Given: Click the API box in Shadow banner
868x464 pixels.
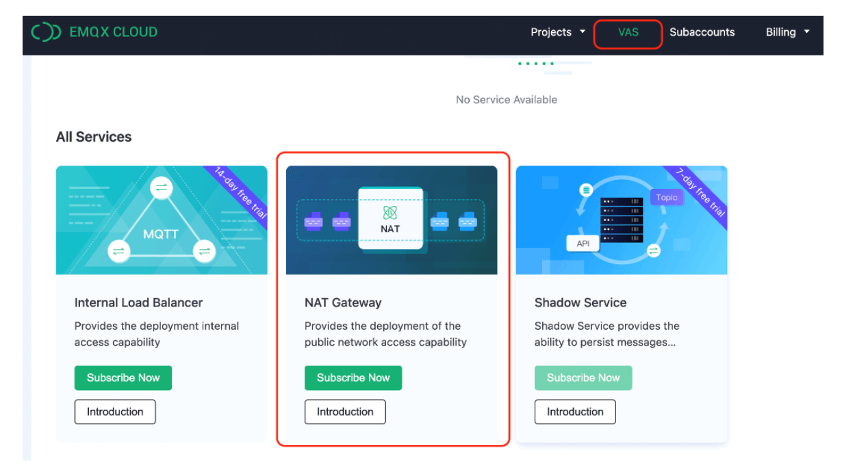Looking at the screenshot, I should pyautogui.click(x=583, y=244).
